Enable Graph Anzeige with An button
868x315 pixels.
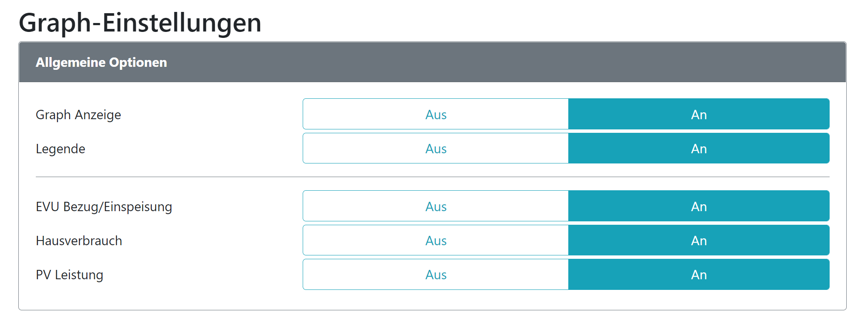click(x=699, y=114)
